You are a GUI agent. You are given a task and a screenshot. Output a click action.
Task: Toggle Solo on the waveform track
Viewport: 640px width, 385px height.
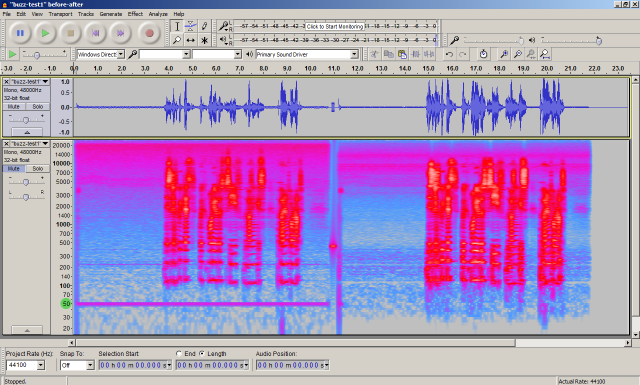(38, 107)
